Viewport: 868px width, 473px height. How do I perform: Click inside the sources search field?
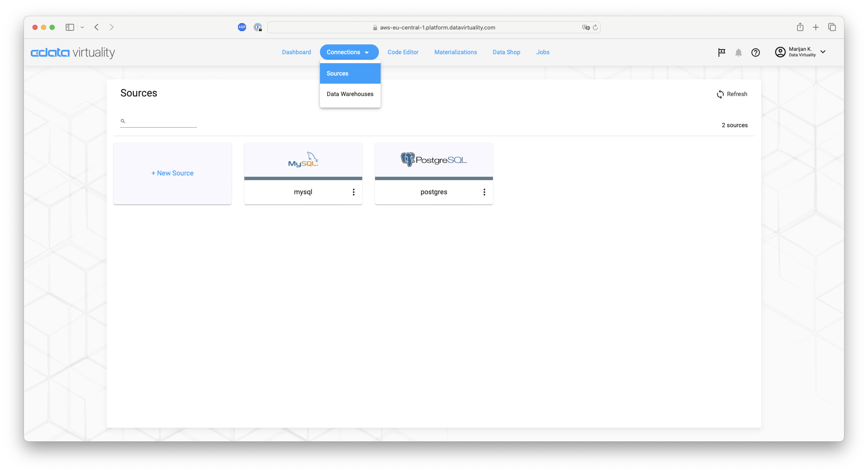pyautogui.click(x=158, y=121)
